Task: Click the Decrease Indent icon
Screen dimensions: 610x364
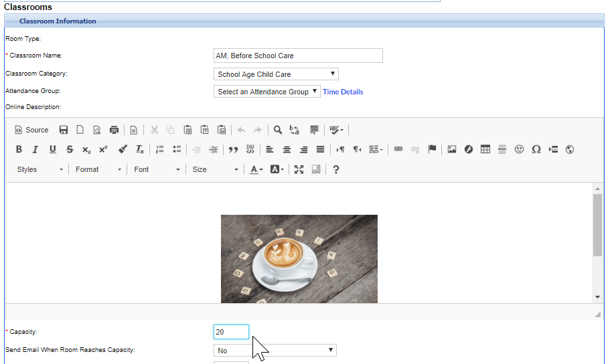Action: coord(196,149)
